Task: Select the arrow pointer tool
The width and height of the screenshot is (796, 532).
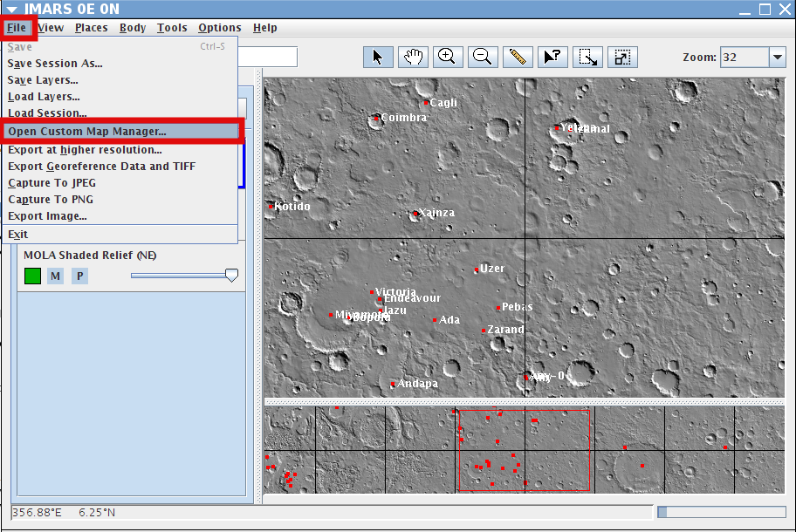Action: 378,57
